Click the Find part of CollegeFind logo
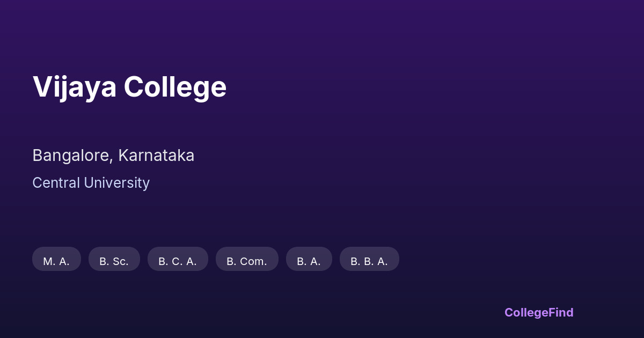Image resolution: width=644 pixels, height=338 pixels. pos(562,312)
